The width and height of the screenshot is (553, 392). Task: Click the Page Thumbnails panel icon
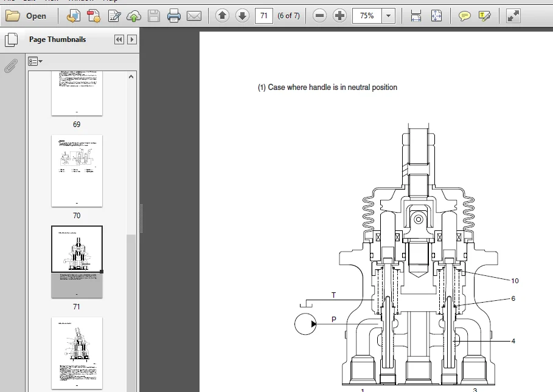click(12, 40)
